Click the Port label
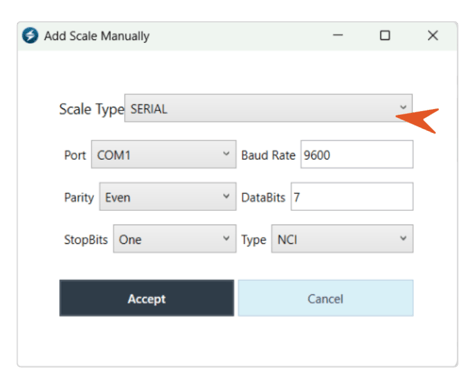 (75, 155)
